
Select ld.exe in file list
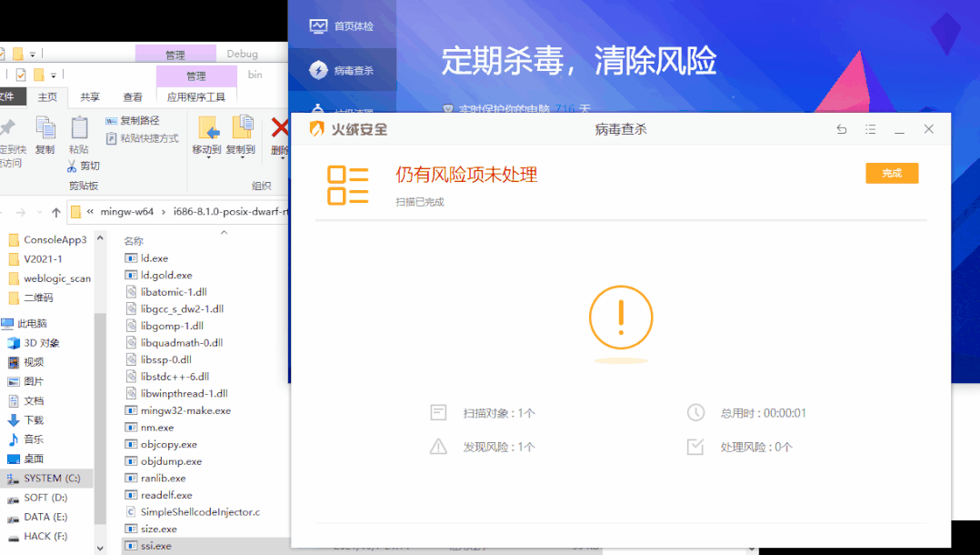pyautogui.click(x=147, y=257)
